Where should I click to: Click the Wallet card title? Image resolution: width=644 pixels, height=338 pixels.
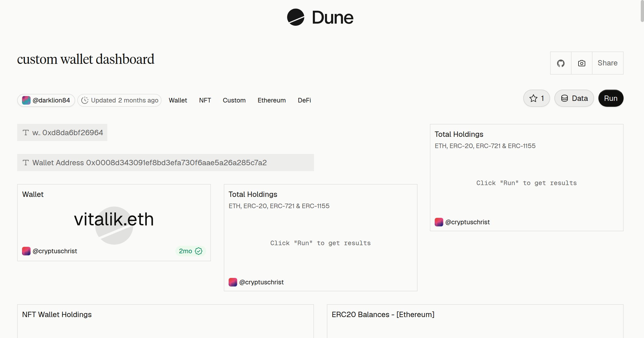click(33, 194)
